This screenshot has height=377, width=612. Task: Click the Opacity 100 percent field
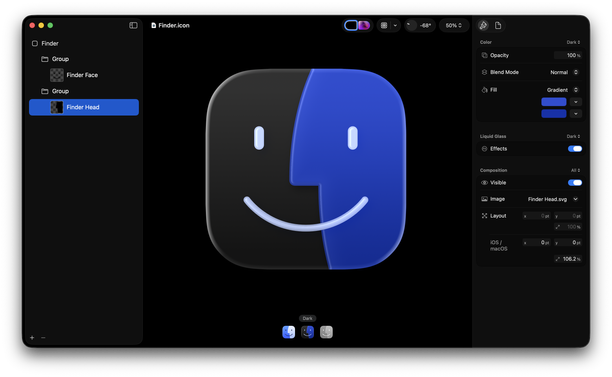[x=568, y=55]
